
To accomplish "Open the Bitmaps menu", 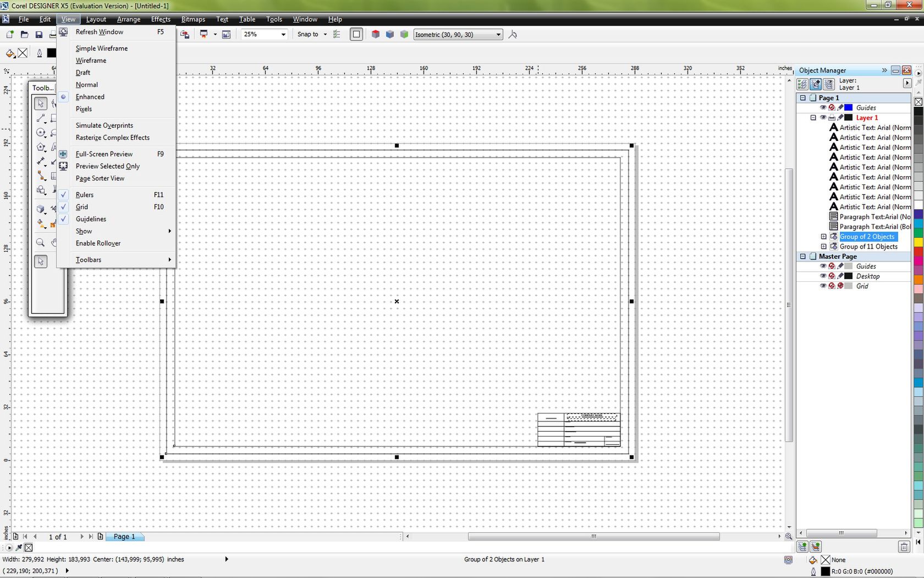I will pyautogui.click(x=193, y=19).
